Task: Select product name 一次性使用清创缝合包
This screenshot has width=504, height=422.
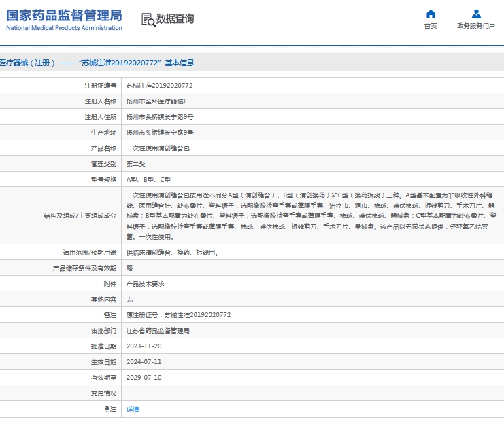Action: pos(158,148)
